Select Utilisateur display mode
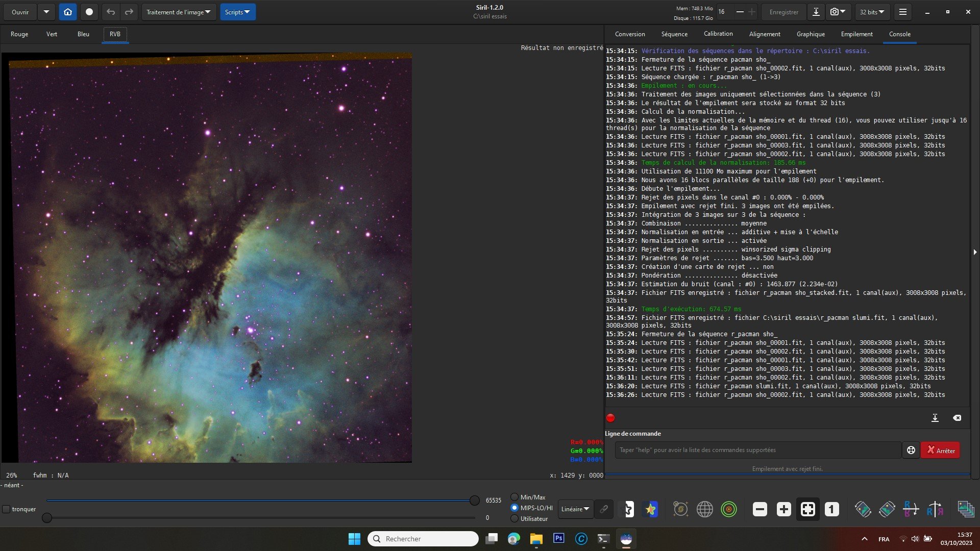The width and height of the screenshot is (980, 551). 514,518
